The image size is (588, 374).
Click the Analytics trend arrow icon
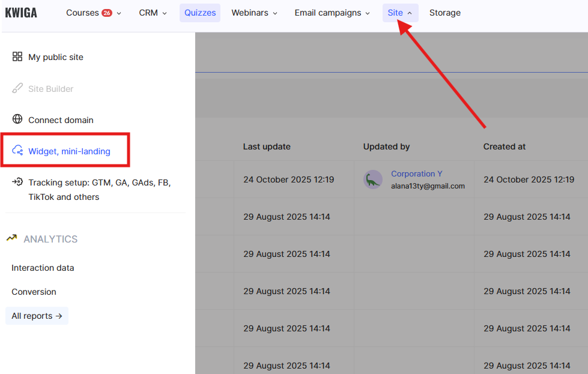click(11, 238)
